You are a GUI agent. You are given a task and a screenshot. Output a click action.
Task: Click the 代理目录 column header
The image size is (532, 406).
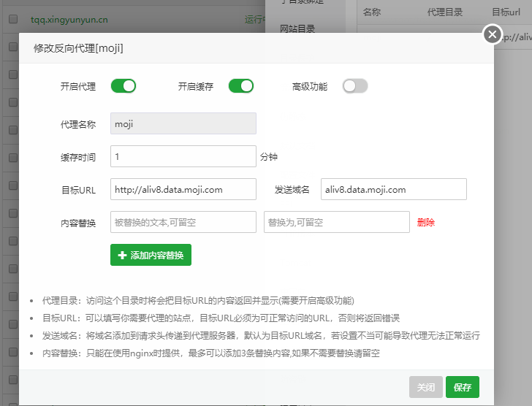point(446,12)
